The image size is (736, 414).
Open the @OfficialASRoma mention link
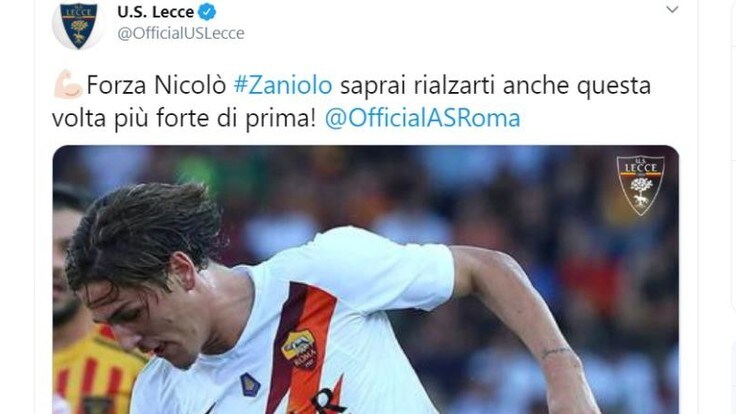coord(422,118)
